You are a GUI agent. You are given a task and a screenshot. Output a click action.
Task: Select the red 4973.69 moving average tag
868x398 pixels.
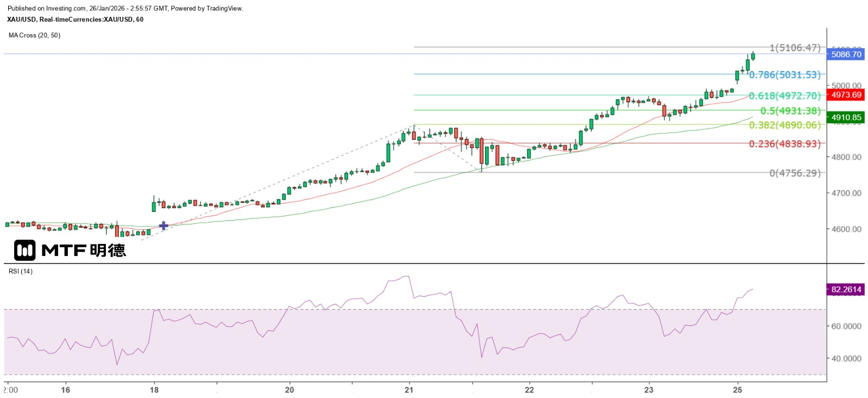point(846,95)
